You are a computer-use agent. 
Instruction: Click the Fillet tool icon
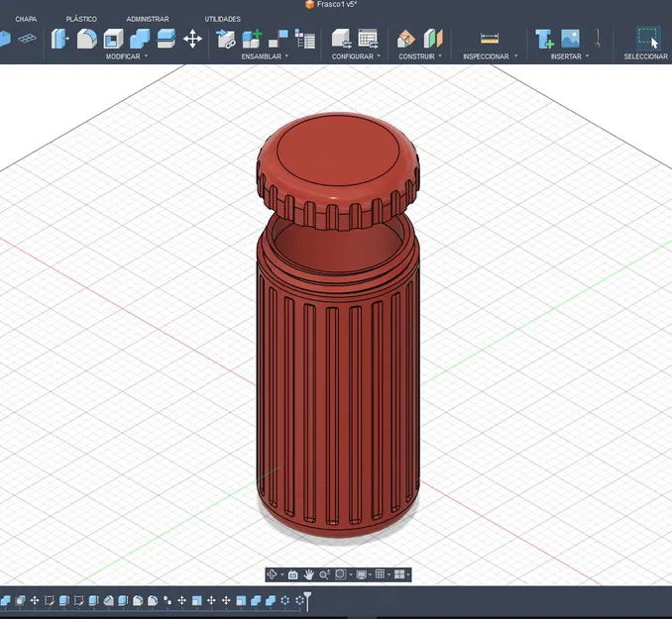[x=87, y=39]
